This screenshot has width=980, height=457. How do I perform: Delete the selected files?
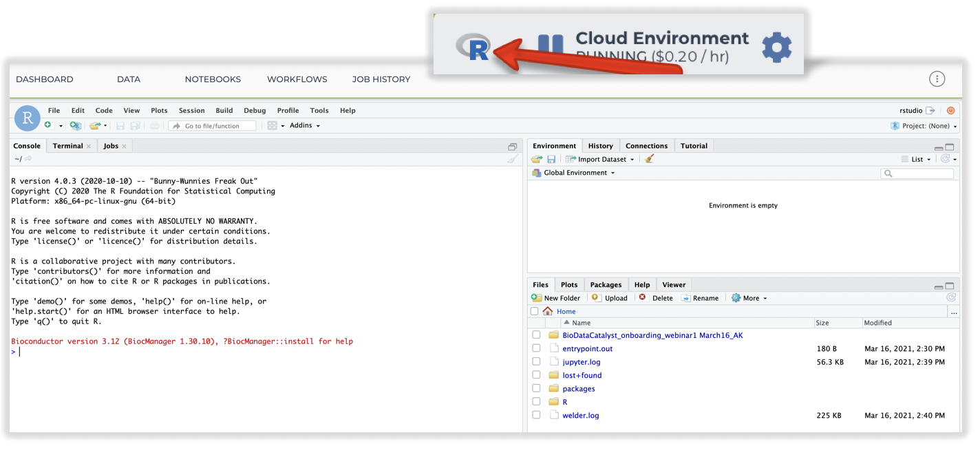[656, 298]
